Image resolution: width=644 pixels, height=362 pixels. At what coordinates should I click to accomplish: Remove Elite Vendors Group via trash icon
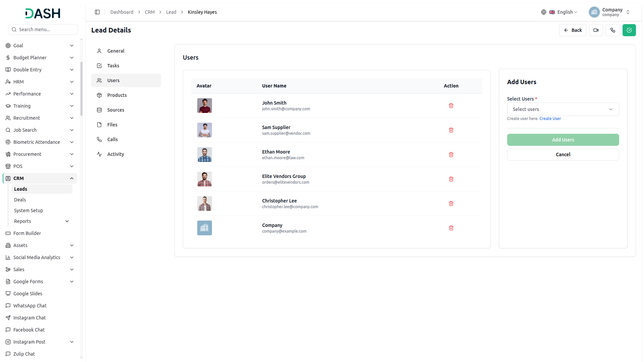coord(451,179)
